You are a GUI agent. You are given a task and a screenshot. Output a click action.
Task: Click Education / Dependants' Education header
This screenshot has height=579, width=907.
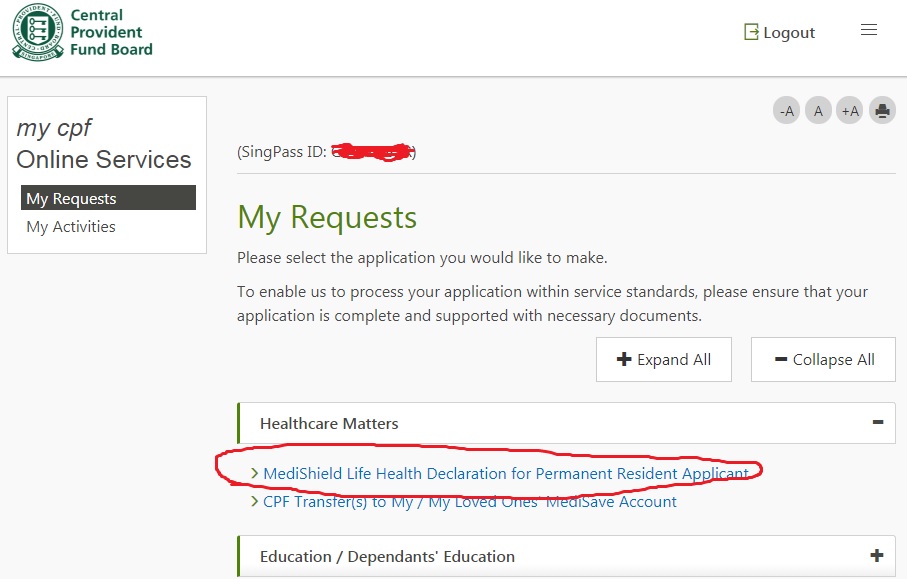[x=387, y=557]
